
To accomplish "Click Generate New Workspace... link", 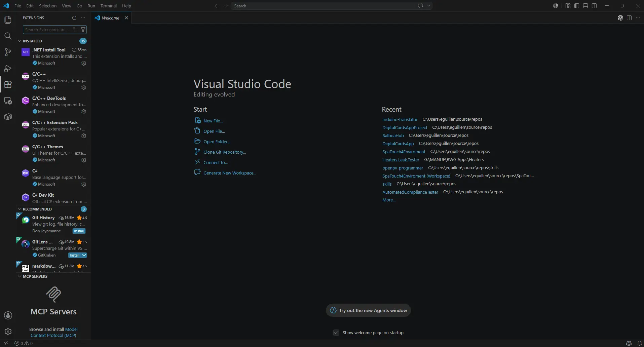I will pos(230,173).
